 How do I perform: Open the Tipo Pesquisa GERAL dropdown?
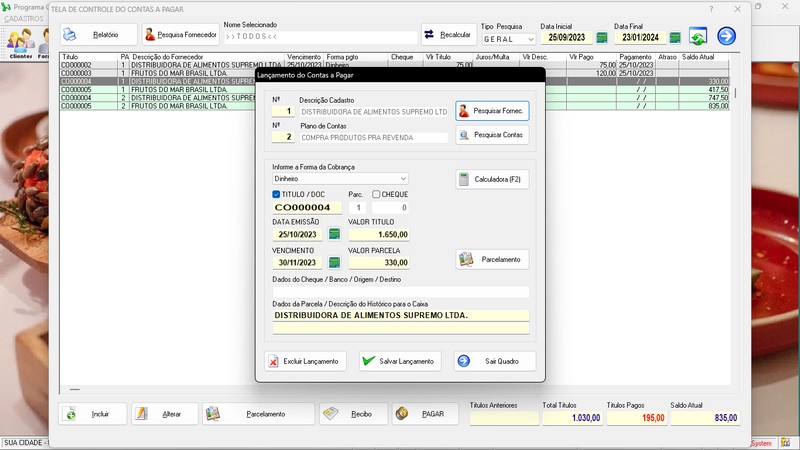tap(508, 39)
